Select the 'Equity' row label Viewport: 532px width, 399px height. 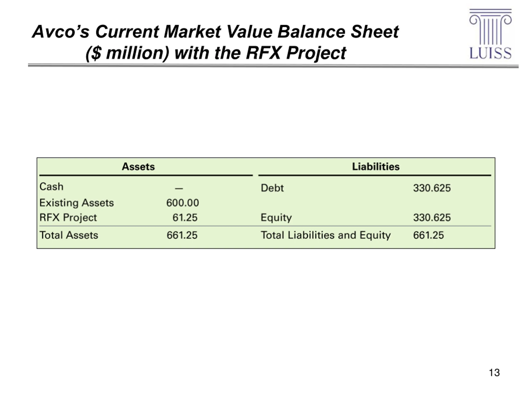pyautogui.click(x=276, y=218)
